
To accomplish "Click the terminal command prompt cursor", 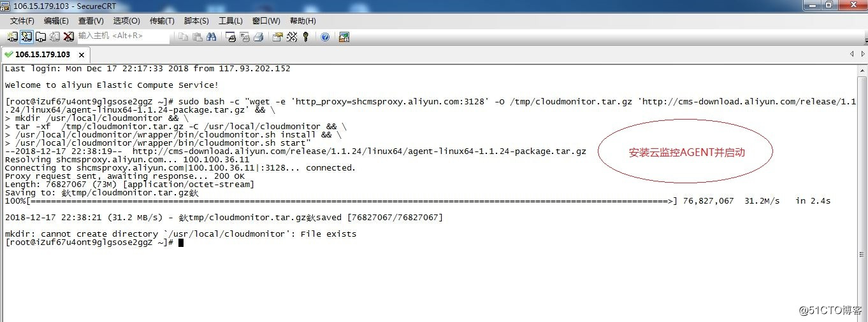I will coord(181,242).
